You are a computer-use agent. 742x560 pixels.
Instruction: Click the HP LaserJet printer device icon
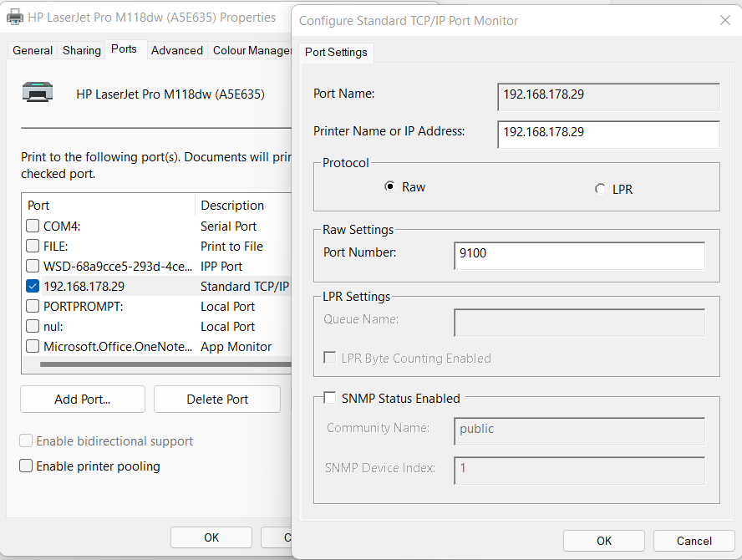[x=37, y=92]
